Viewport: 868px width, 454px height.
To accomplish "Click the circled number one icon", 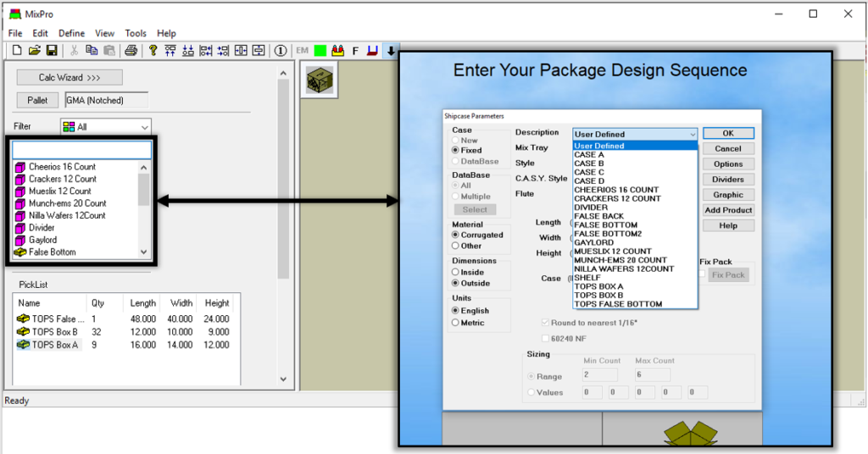I will coord(281,51).
